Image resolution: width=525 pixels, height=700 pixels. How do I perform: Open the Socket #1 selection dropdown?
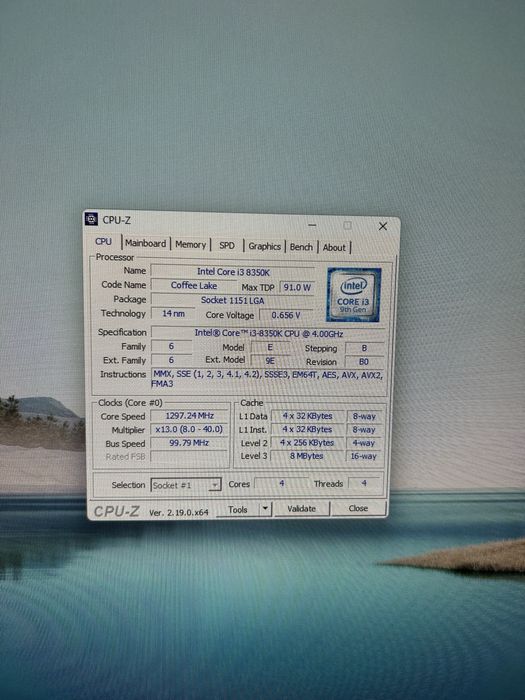tap(186, 485)
